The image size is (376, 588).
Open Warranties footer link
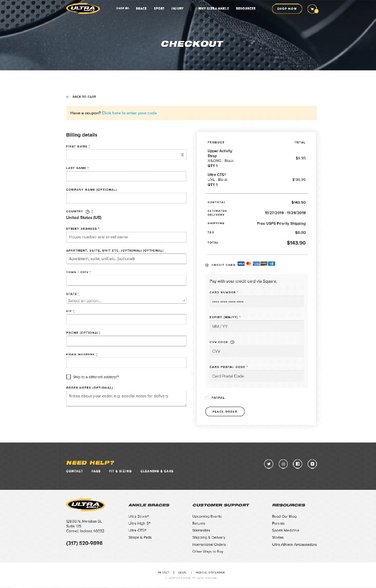tap(201, 530)
